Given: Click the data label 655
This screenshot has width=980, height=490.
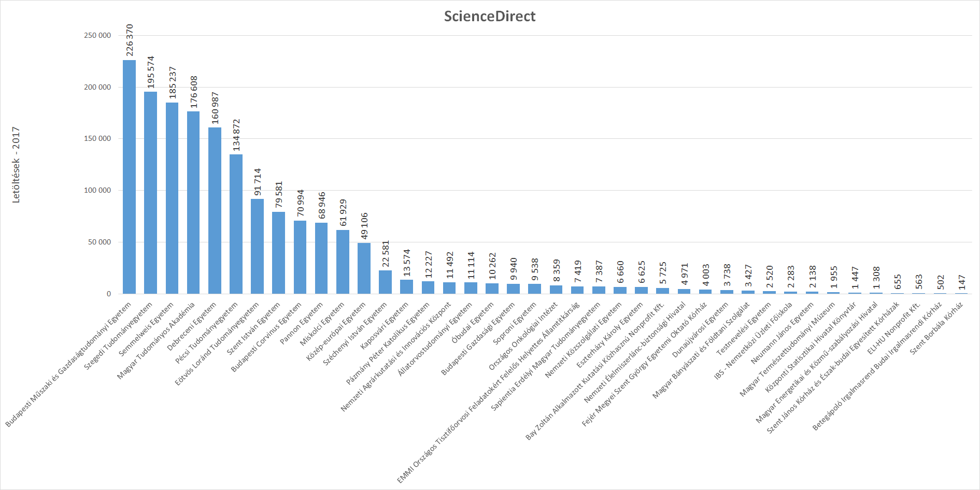Looking at the screenshot, I should point(897,282).
